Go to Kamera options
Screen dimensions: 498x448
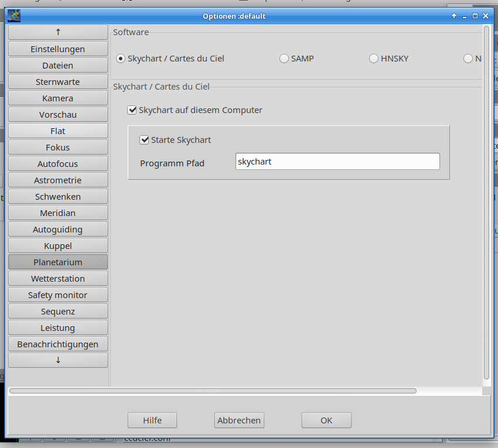click(x=58, y=98)
